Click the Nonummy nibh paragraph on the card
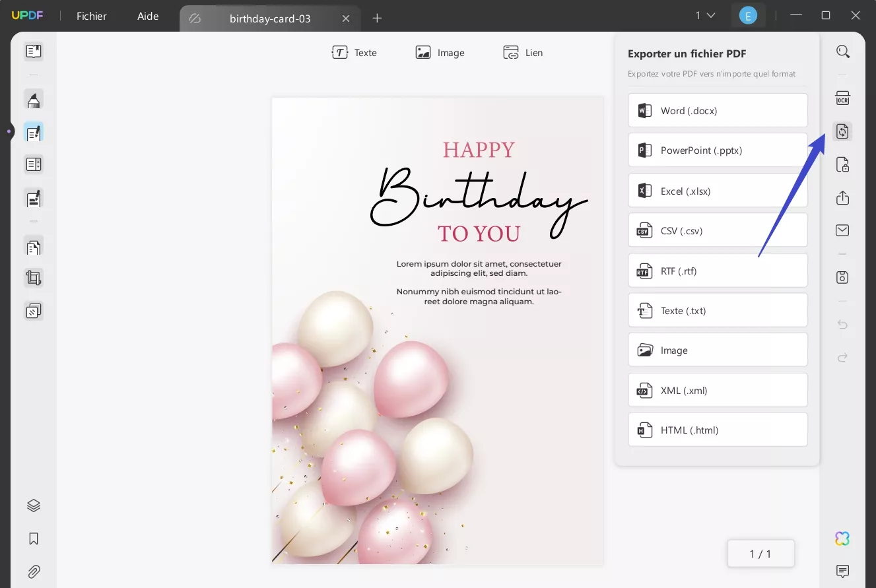The height and width of the screenshot is (588, 876). pyautogui.click(x=479, y=296)
